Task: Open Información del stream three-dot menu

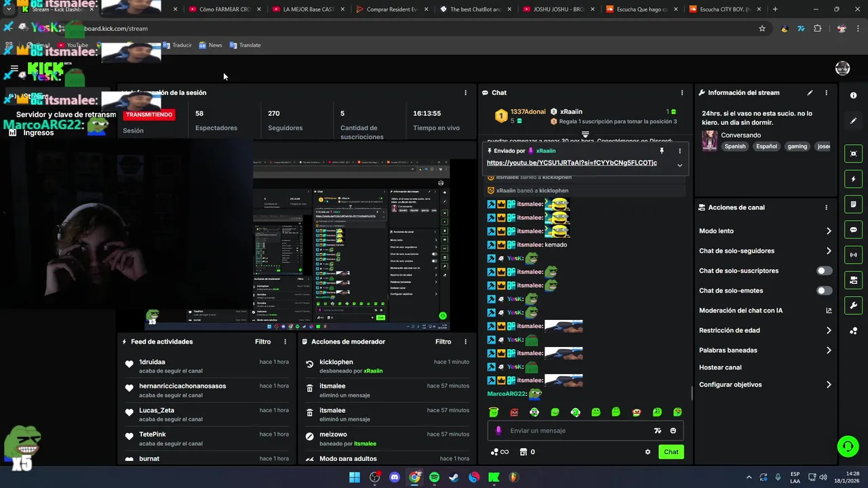Action: point(826,93)
